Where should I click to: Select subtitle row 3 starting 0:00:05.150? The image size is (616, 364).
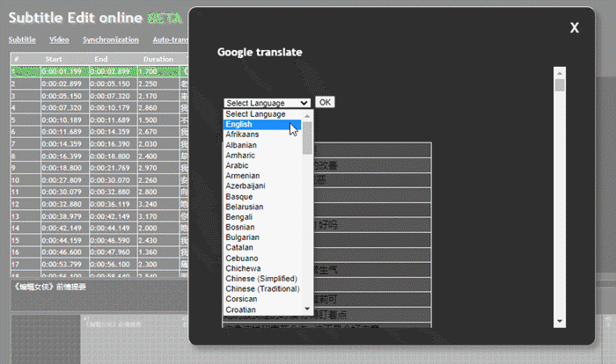coord(99,96)
